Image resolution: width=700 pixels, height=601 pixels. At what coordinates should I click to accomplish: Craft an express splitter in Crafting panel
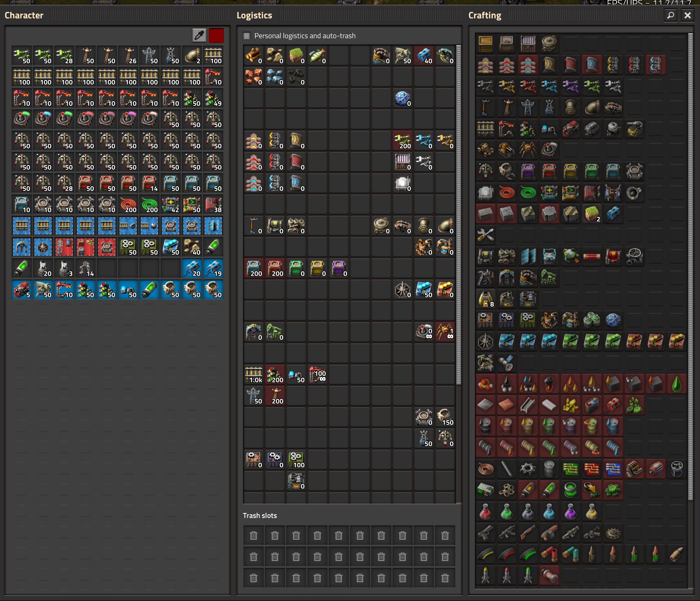(656, 65)
